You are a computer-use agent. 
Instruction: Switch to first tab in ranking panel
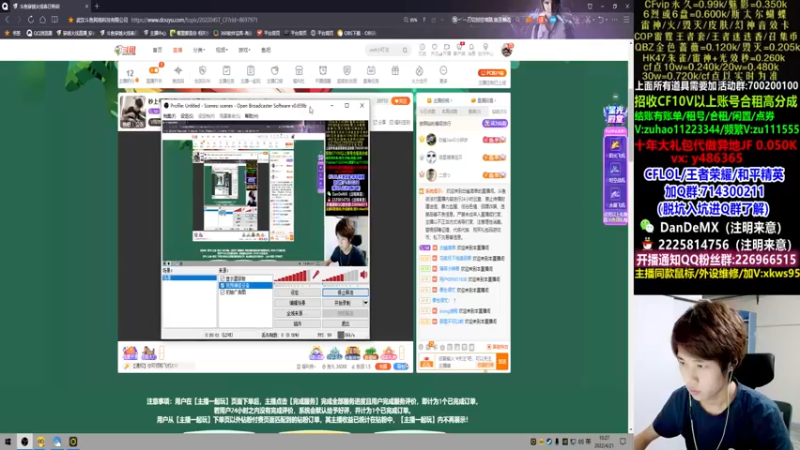pyautogui.click(x=428, y=111)
